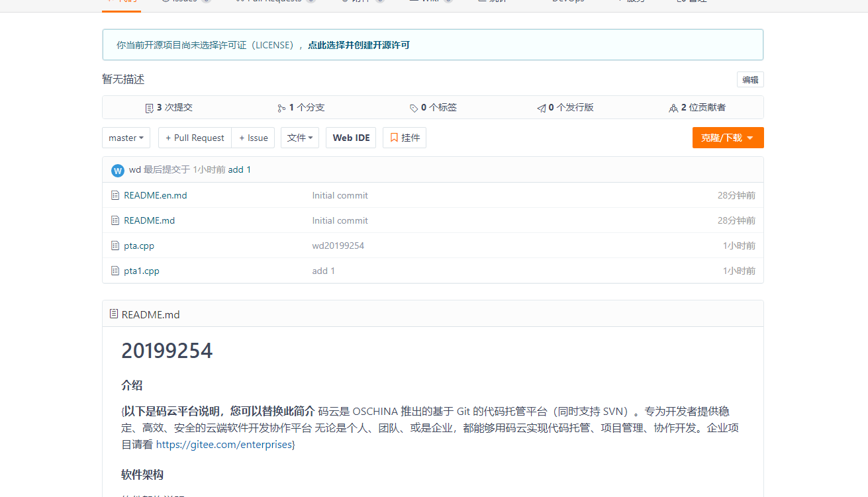Open the pta.cpp file
The image size is (868, 497).
139,246
